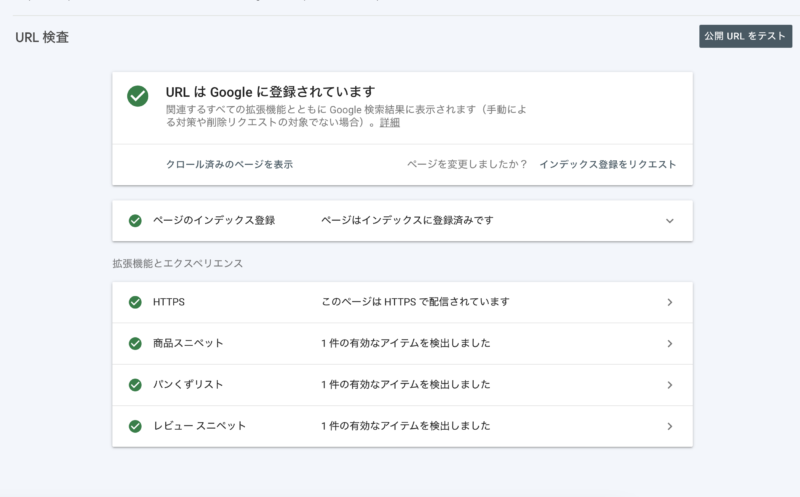Select the HTTPS row label

click(169, 302)
